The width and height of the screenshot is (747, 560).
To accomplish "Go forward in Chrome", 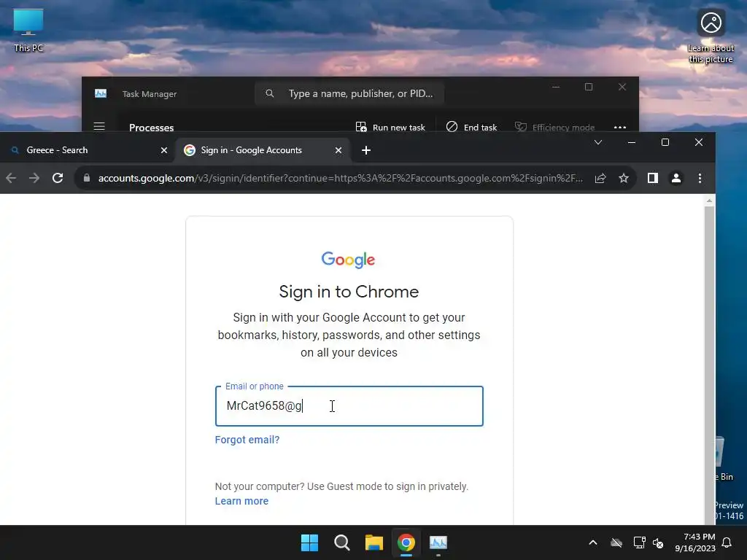I will pos(34,178).
